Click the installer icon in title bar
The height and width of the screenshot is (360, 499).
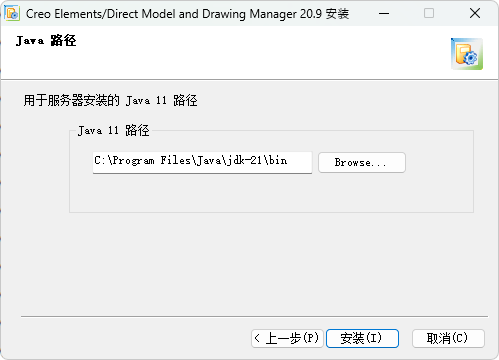(x=12, y=13)
